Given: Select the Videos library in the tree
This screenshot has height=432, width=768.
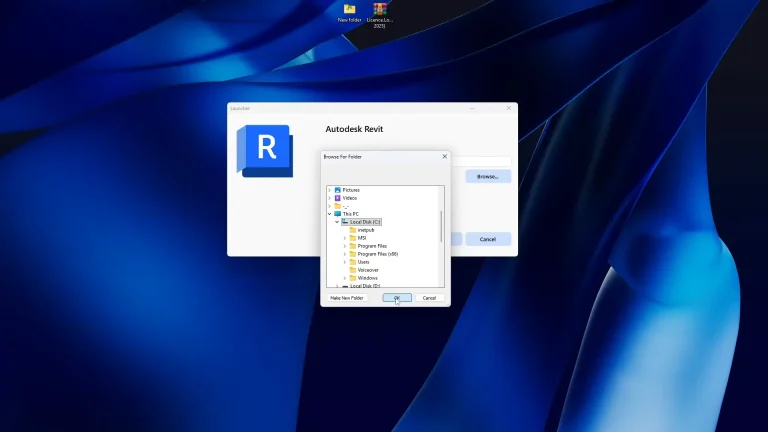Looking at the screenshot, I should point(350,198).
